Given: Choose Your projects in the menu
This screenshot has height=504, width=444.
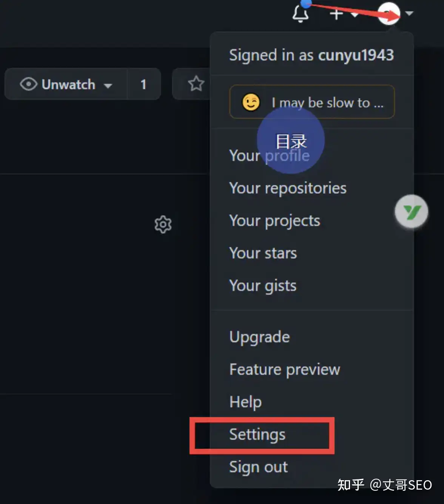Looking at the screenshot, I should 274,221.
